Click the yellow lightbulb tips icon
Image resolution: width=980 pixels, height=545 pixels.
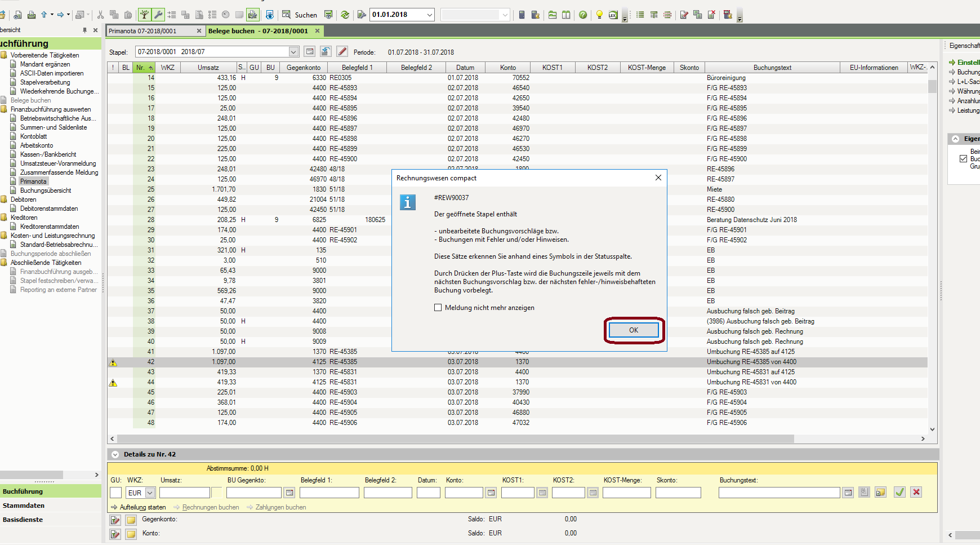(x=599, y=15)
